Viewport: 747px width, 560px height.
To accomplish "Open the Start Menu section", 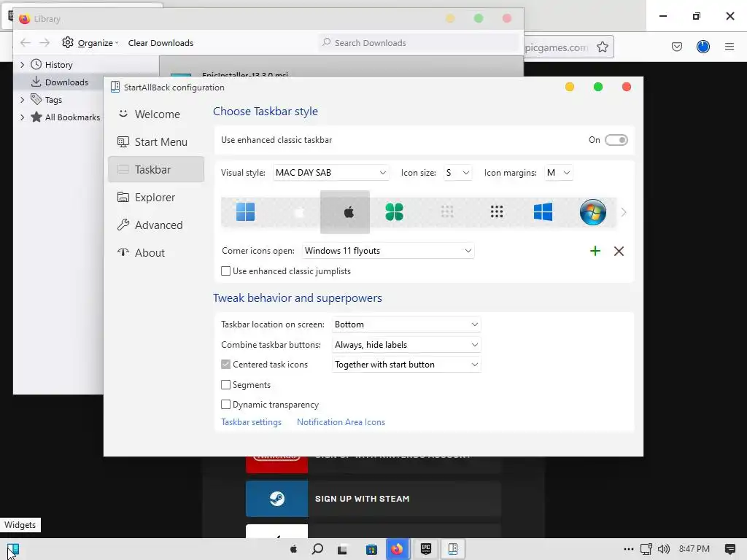I will pos(156,142).
